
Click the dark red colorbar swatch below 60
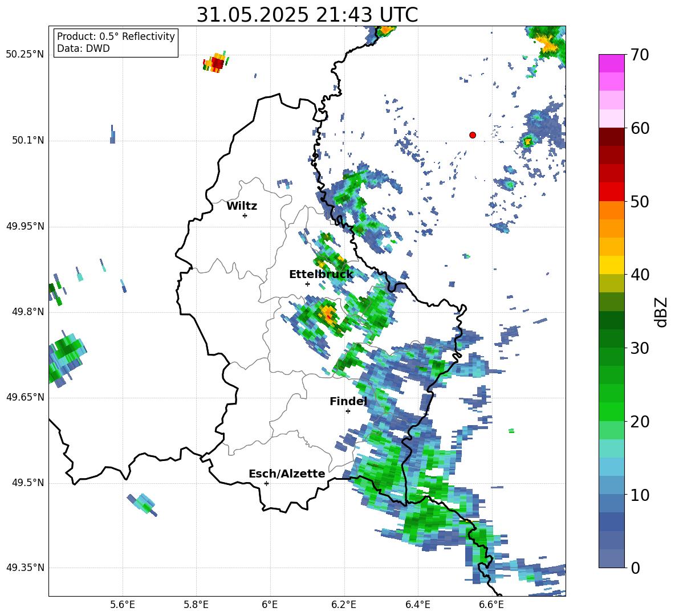point(611,137)
